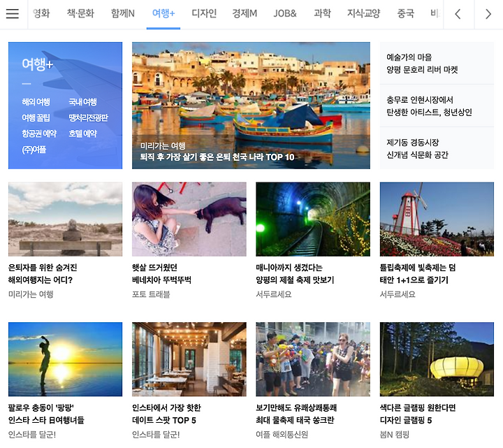
Task: Click the 해외 여행 link
Action: point(36,102)
